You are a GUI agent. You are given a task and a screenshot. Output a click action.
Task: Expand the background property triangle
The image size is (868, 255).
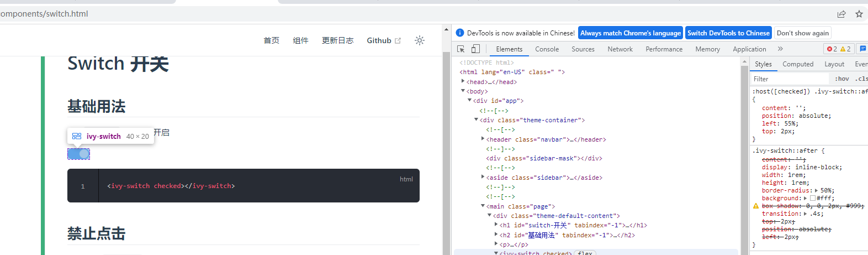coord(806,198)
